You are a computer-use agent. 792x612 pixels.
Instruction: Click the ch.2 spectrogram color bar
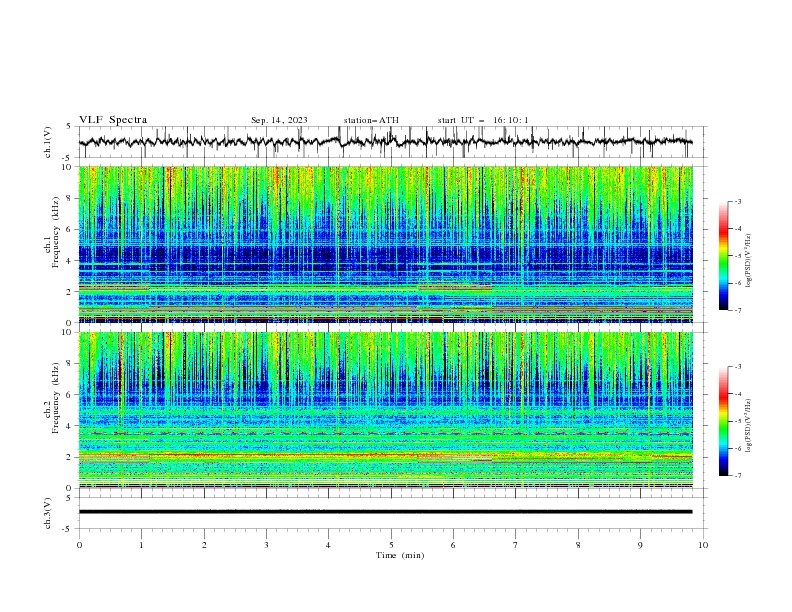pos(723,421)
